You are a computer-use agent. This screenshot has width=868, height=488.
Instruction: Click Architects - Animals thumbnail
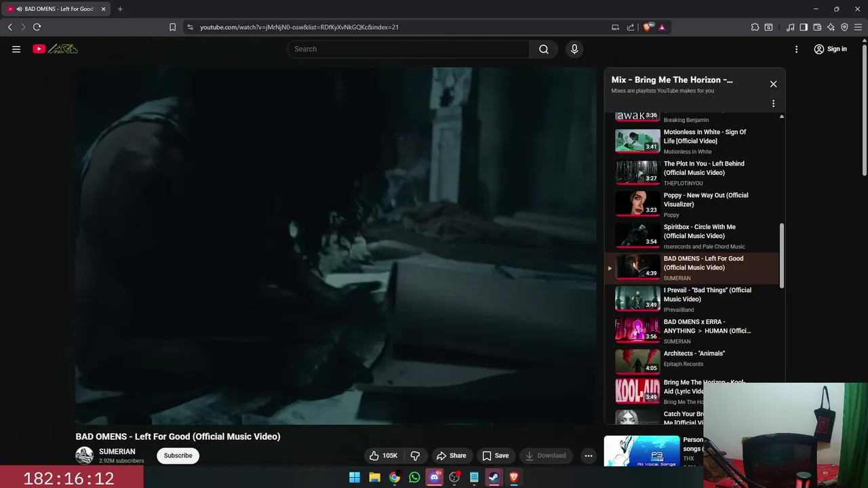pyautogui.click(x=637, y=362)
